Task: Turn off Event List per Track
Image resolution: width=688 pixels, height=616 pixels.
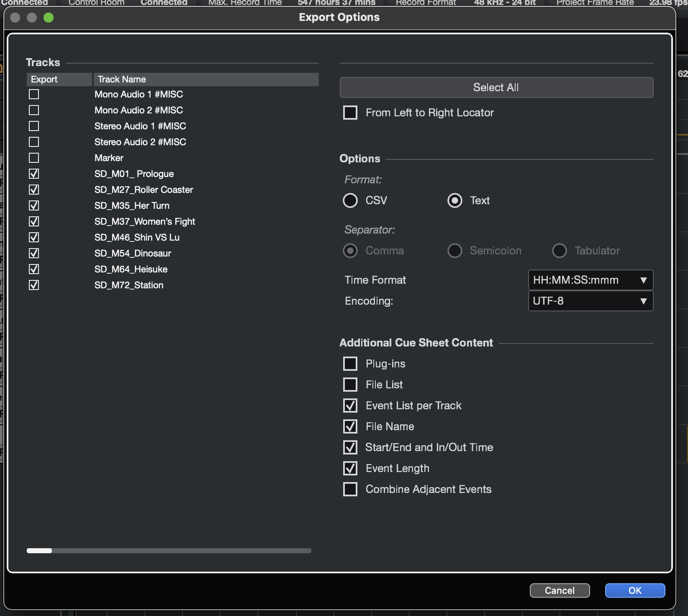Action: click(x=350, y=406)
